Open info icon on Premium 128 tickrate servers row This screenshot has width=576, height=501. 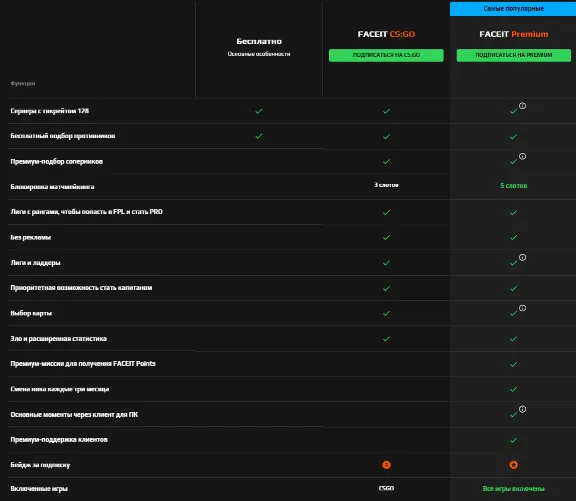click(522, 106)
